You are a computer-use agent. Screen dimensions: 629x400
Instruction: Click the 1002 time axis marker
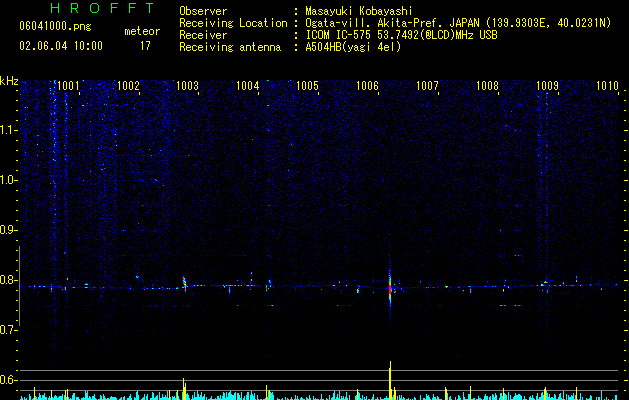coord(128,86)
